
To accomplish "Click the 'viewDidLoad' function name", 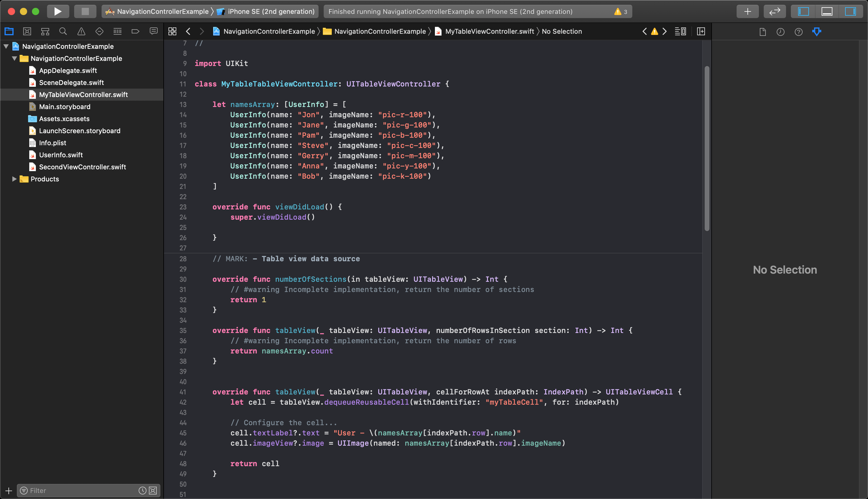I will pyautogui.click(x=300, y=207).
